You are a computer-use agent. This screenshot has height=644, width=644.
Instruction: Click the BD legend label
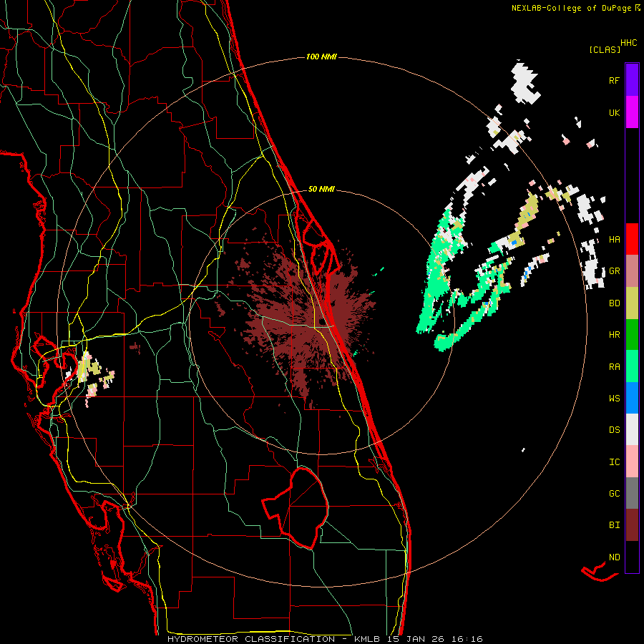click(x=614, y=303)
